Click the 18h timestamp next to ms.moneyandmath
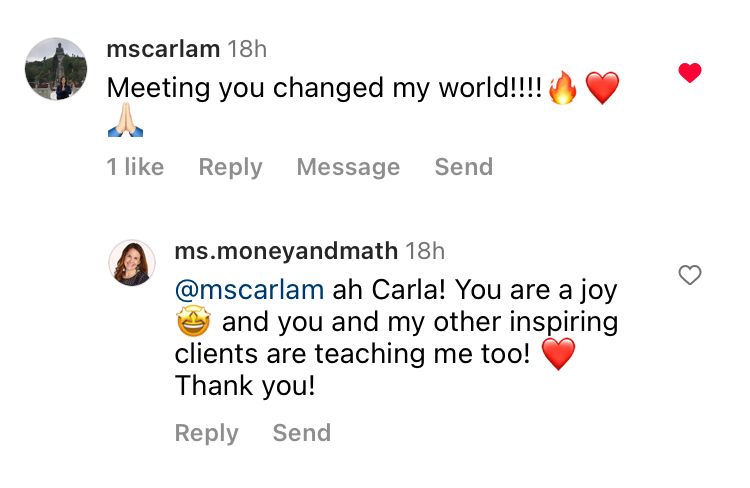 pos(425,252)
